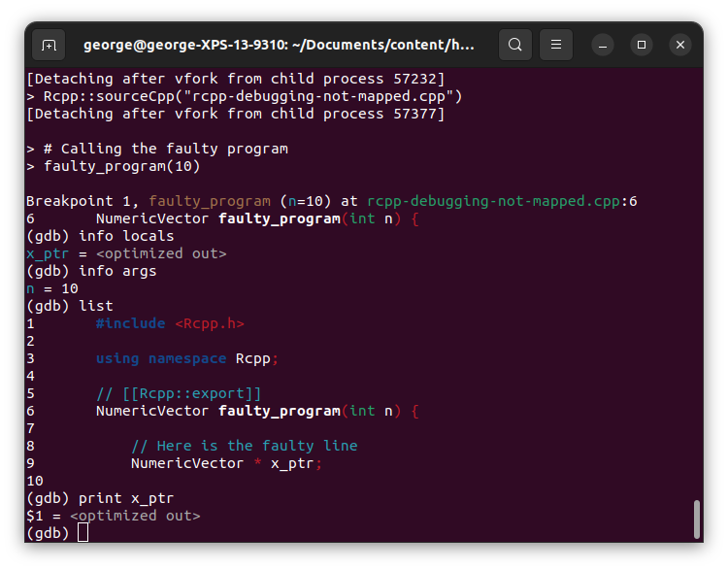Viewport: 728px width, 570px height.
Task: Maximize the terminal window
Action: [641, 45]
